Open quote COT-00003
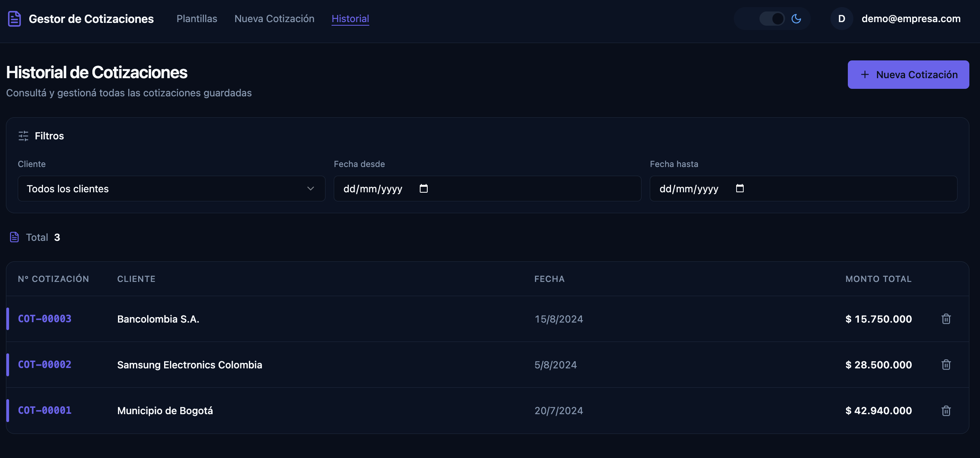The image size is (980, 458). (x=45, y=319)
